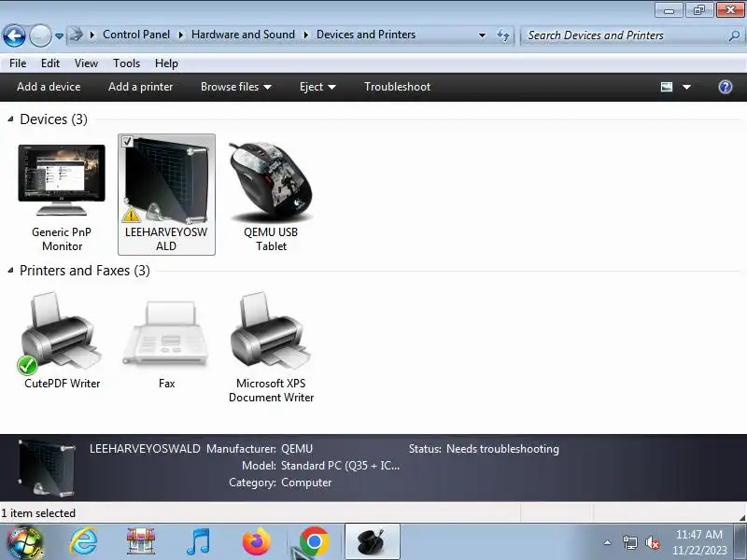Click Add a device
The image size is (747, 560).
(x=49, y=87)
